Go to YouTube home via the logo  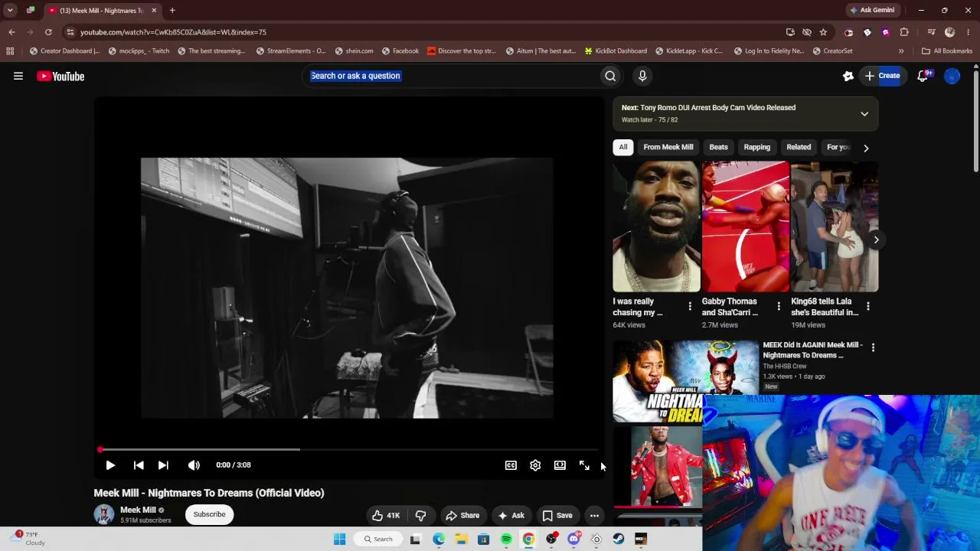click(60, 76)
